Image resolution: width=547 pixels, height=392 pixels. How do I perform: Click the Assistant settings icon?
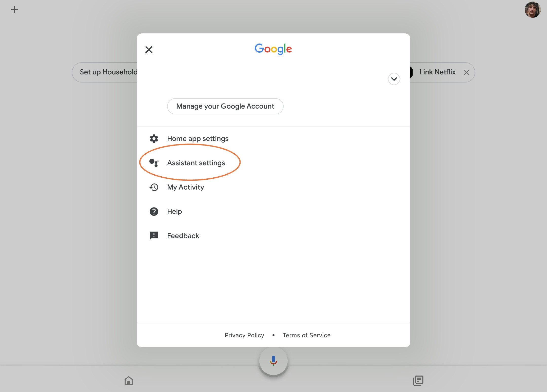pyautogui.click(x=154, y=162)
